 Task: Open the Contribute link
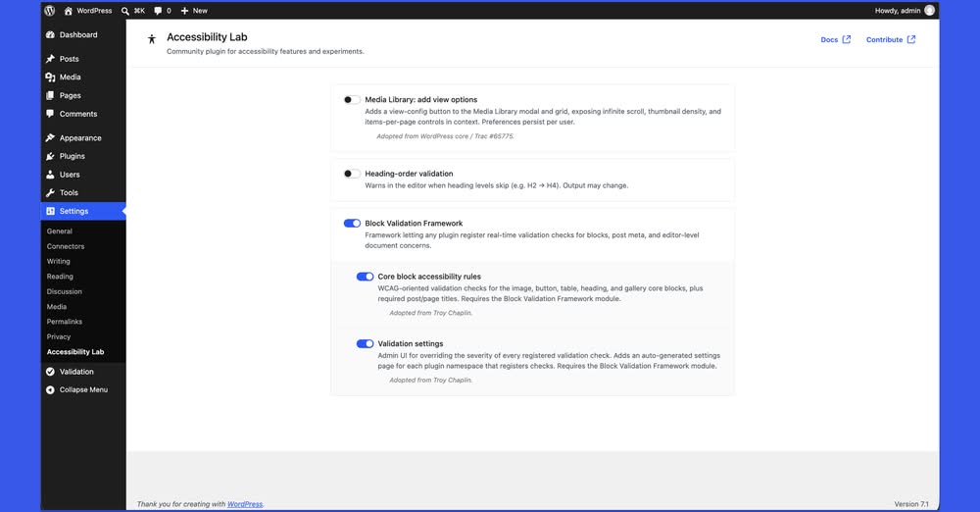click(891, 39)
